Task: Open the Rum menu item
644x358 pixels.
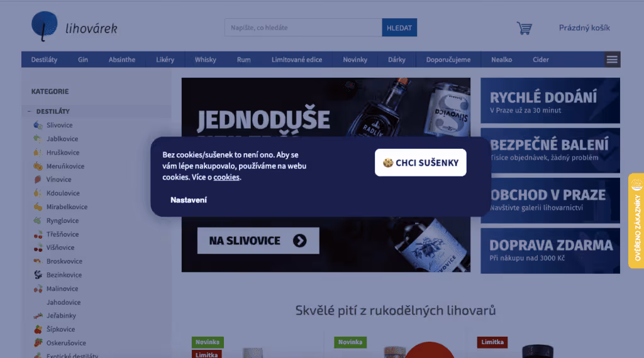Action: tap(243, 60)
